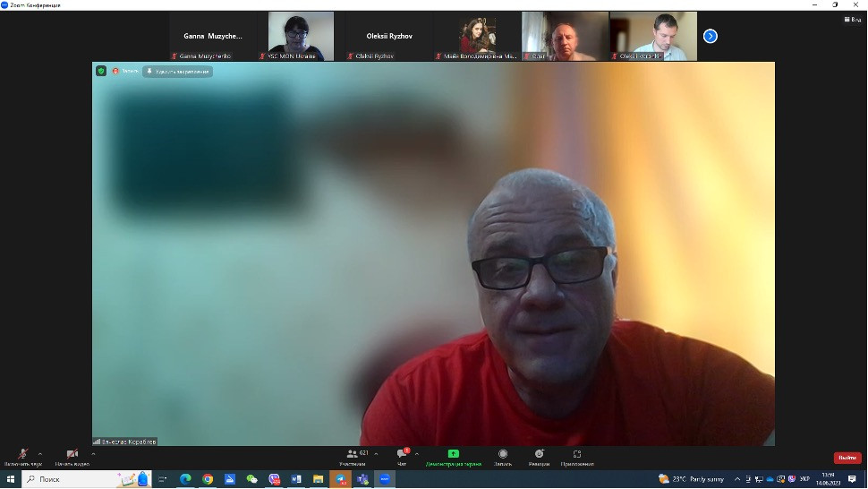Click the Record button
The image size is (868, 489).
coord(503,457)
